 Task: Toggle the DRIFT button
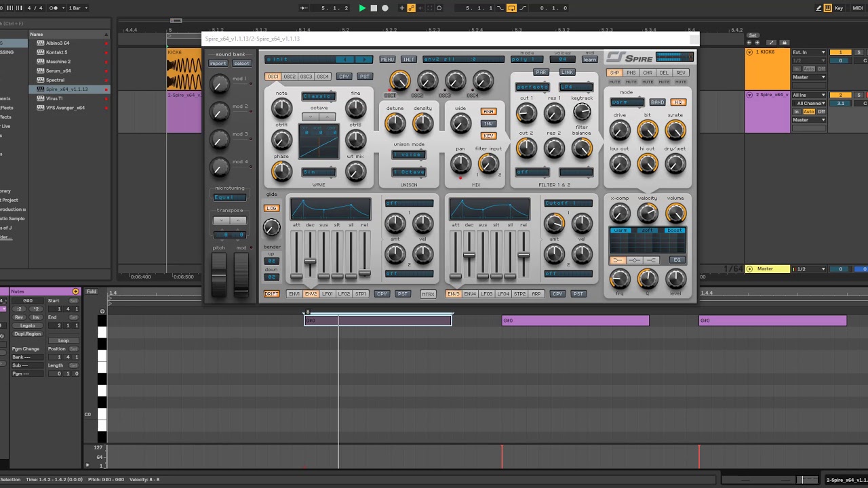pyautogui.click(x=271, y=294)
